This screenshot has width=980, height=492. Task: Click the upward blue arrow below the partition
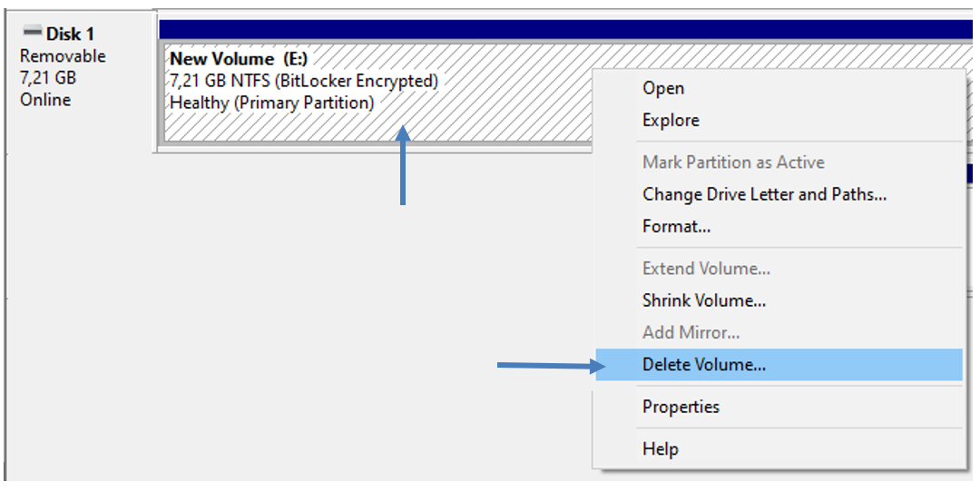(403, 165)
